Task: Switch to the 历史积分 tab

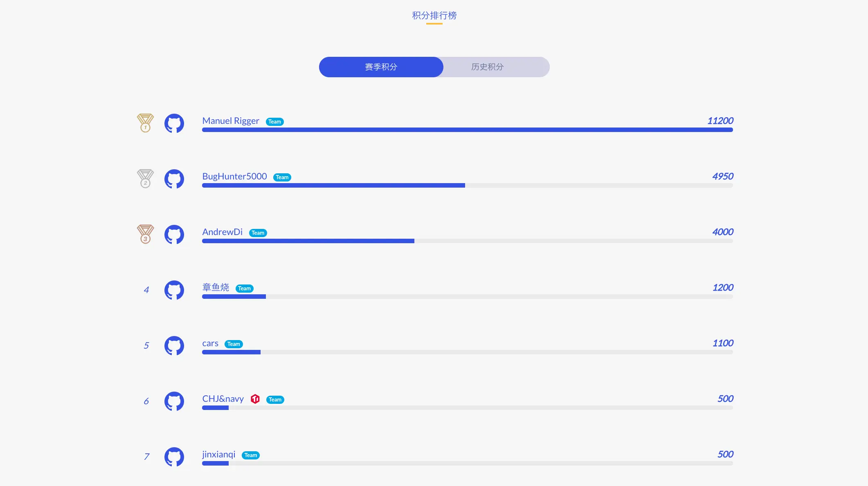Action: point(488,67)
